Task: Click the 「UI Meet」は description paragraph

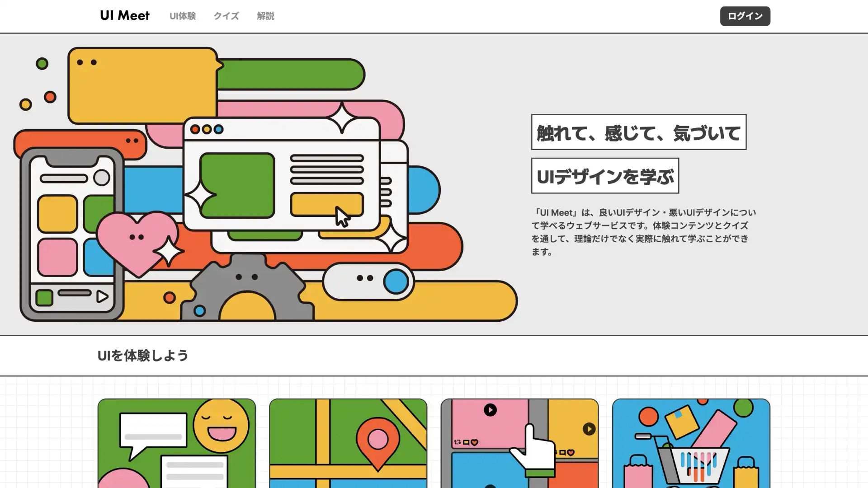Action: pyautogui.click(x=644, y=232)
